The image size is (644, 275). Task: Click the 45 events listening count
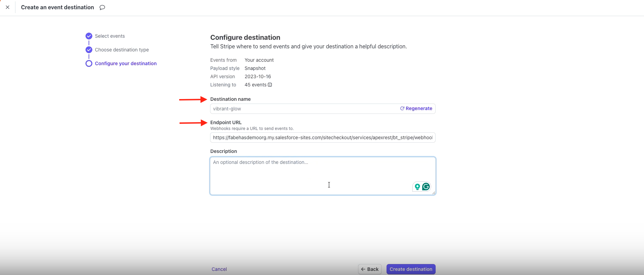coord(255,85)
